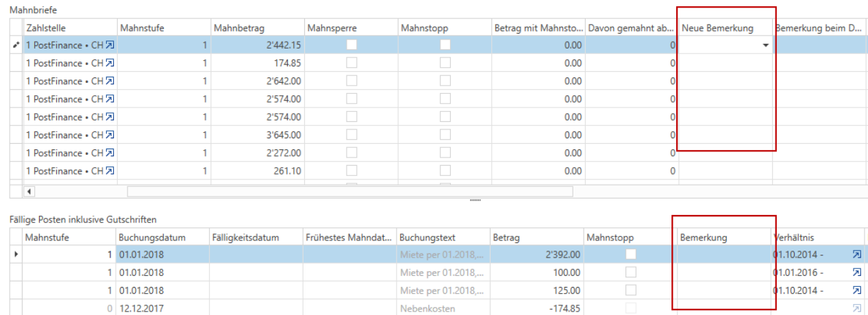The image size is (868, 315).
Task: Click the Mahnsperre column header
Action: (351, 28)
